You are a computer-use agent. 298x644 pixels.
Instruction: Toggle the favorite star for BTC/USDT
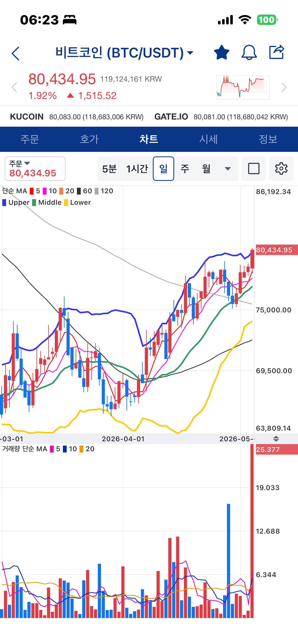[222, 52]
